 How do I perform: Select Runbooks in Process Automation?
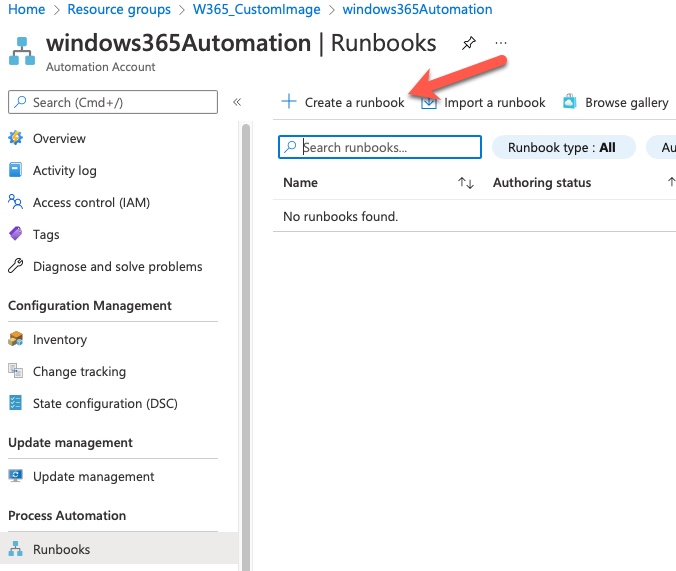[x=119, y=549]
